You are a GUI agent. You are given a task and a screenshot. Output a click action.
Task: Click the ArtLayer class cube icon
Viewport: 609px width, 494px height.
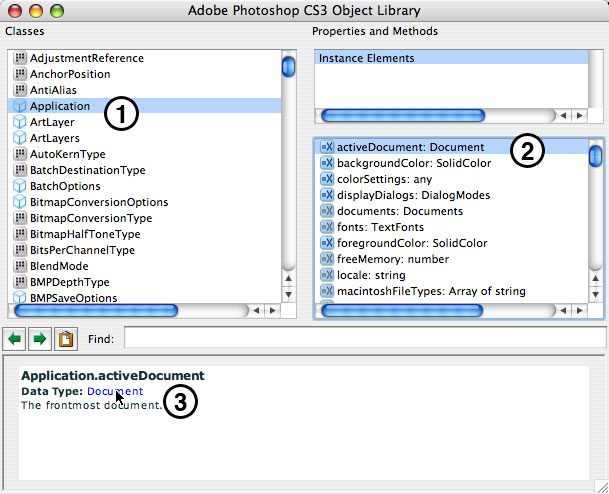20,122
